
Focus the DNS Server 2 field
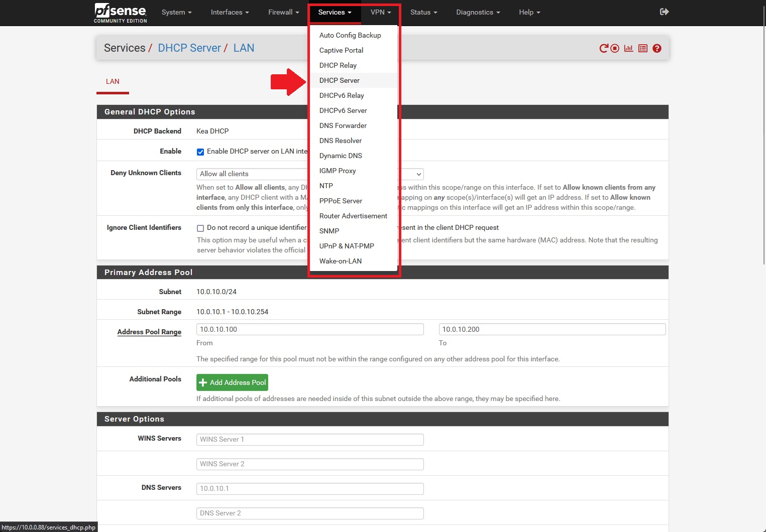tap(310, 513)
